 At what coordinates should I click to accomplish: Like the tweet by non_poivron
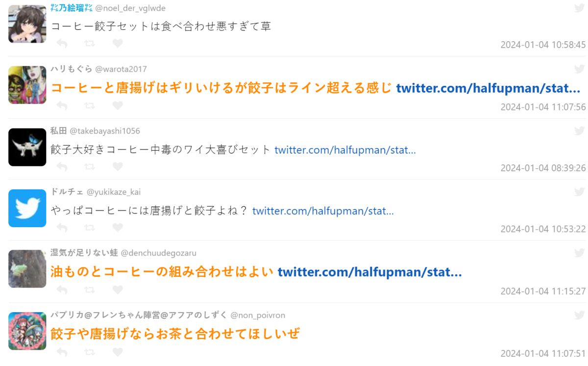pyautogui.click(x=118, y=352)
